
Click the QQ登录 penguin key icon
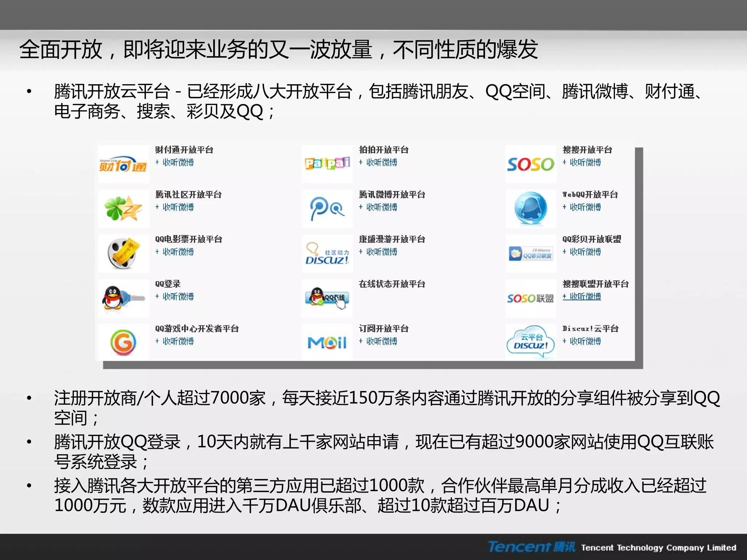click(x=123, y=298)
